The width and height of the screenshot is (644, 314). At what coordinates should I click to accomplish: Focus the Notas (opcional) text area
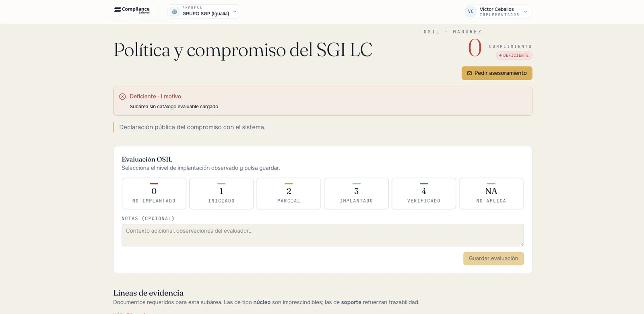[x=323, y=235]
